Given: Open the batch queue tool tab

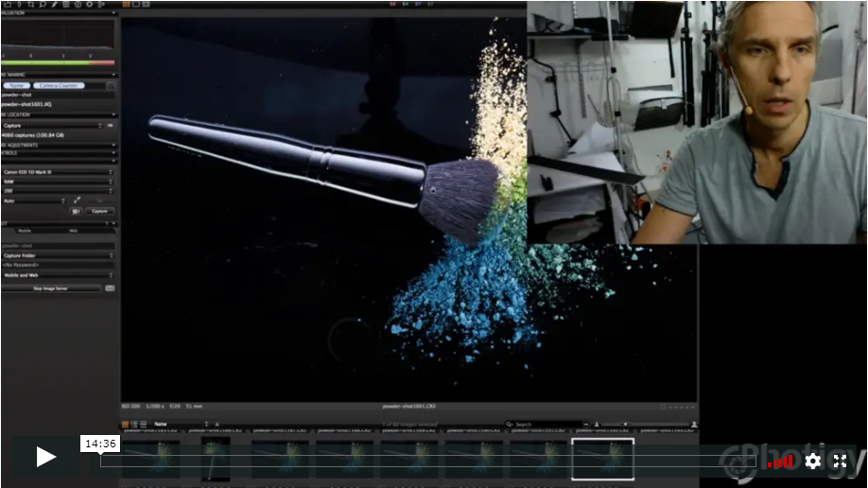Looking at the screenshot, I should pos(101,5).
